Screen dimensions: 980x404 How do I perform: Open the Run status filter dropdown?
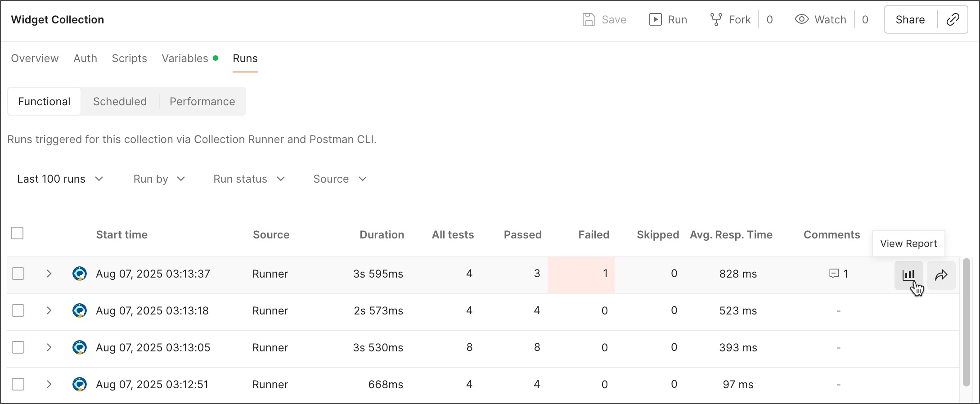click(x=249, y=179)
